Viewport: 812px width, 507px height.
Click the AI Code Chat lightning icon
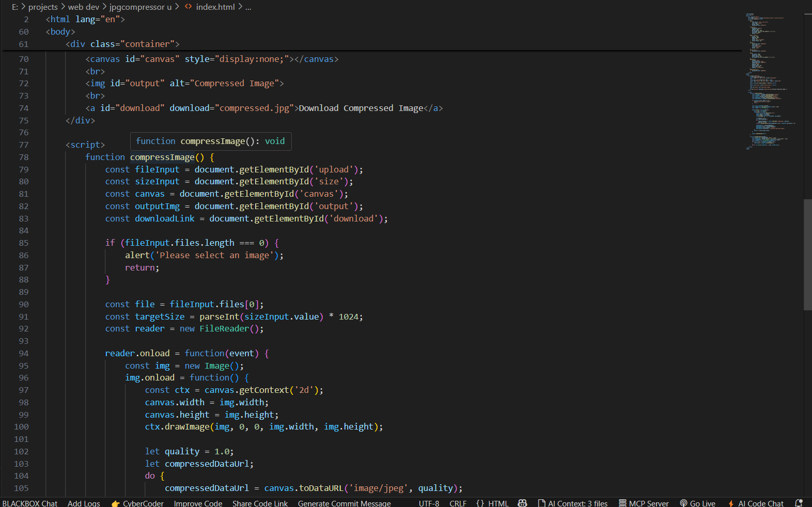tap(731, 503)
